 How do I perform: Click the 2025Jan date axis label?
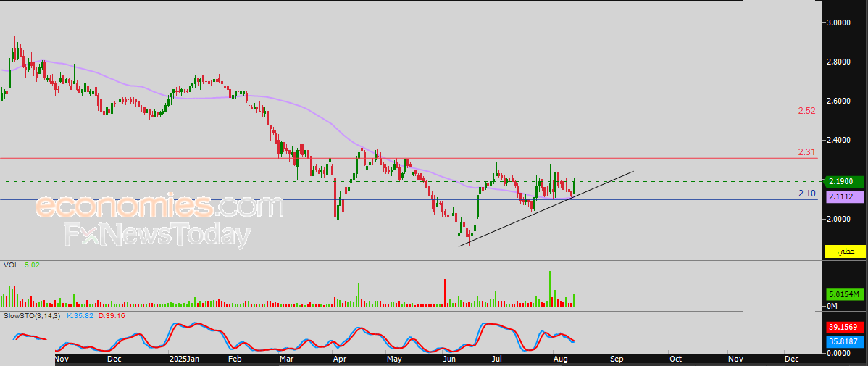[x=183, y=359]
